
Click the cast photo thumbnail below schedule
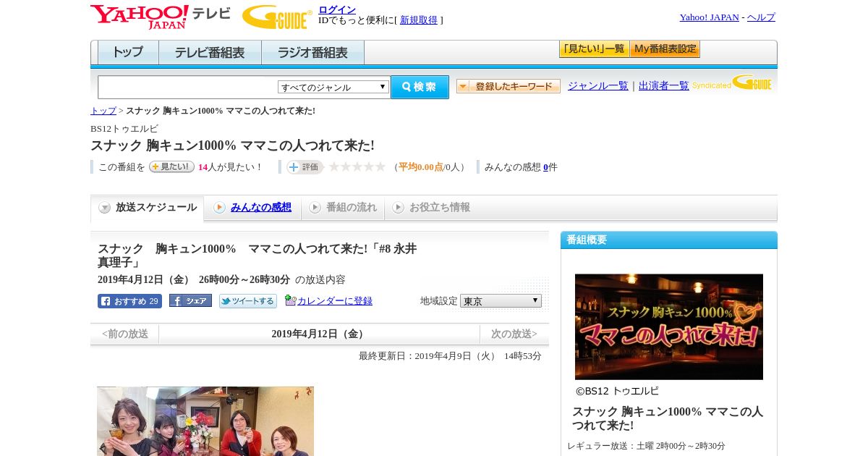pos(205,421)
